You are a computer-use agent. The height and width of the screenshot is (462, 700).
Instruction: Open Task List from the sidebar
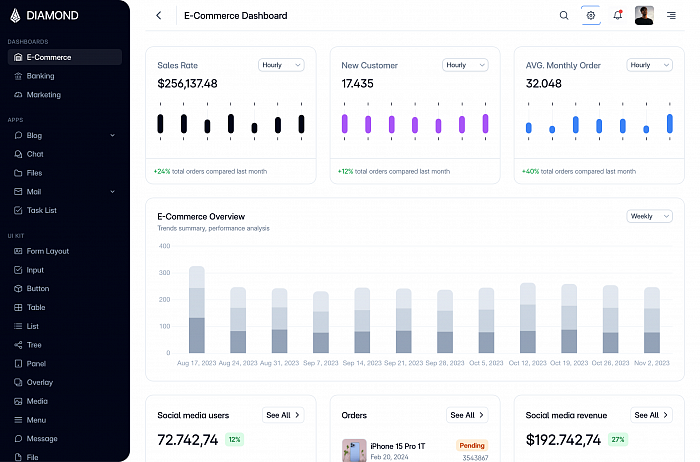coord(65,210)
